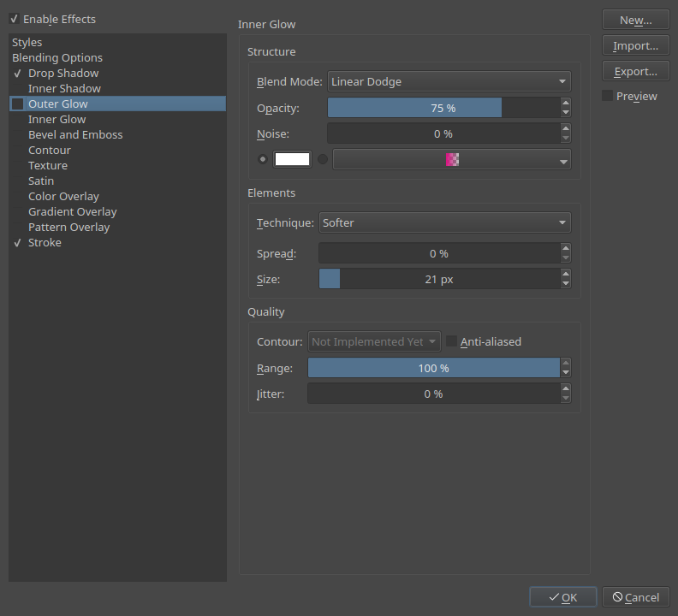This screenshot has height=616, width=678.
Task: Open the white glow color swatch
Action: [292, 159]
